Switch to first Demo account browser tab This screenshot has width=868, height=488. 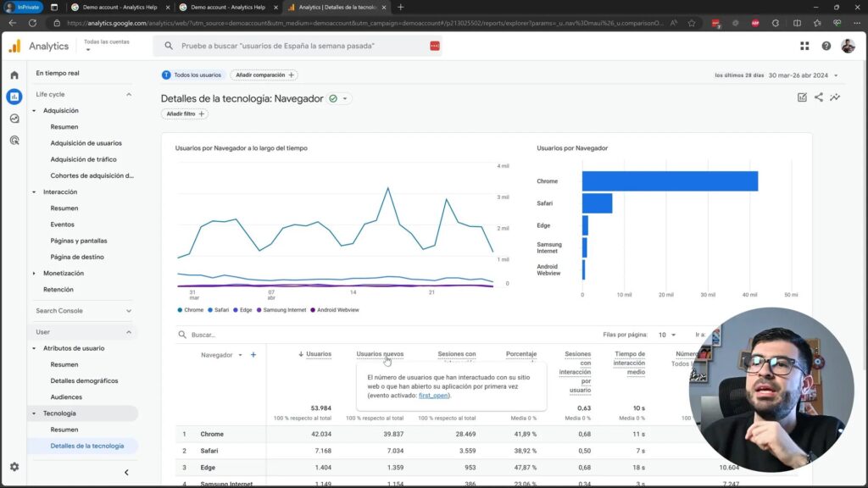[120, 7]
